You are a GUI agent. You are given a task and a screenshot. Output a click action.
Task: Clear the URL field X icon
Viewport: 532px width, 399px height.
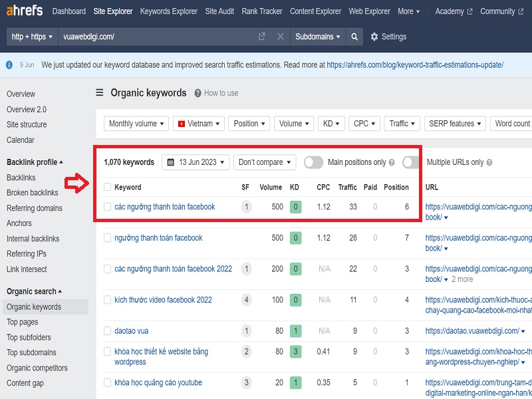tap(280, 37)
